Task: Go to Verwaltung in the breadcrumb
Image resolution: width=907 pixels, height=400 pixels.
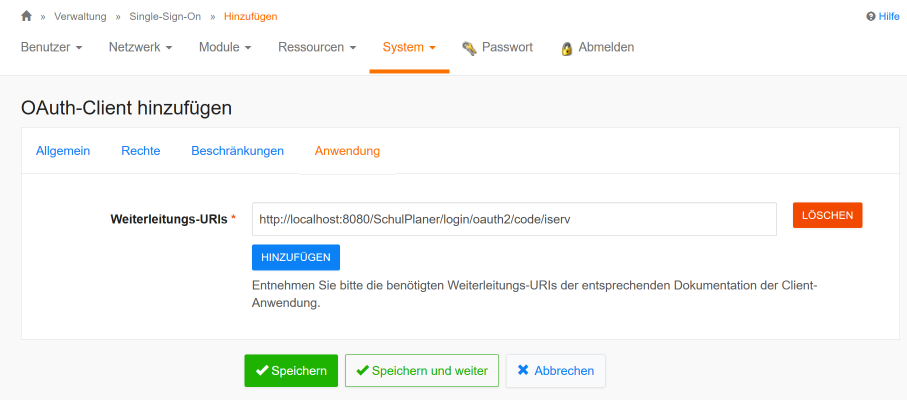Action: (80, 17)
